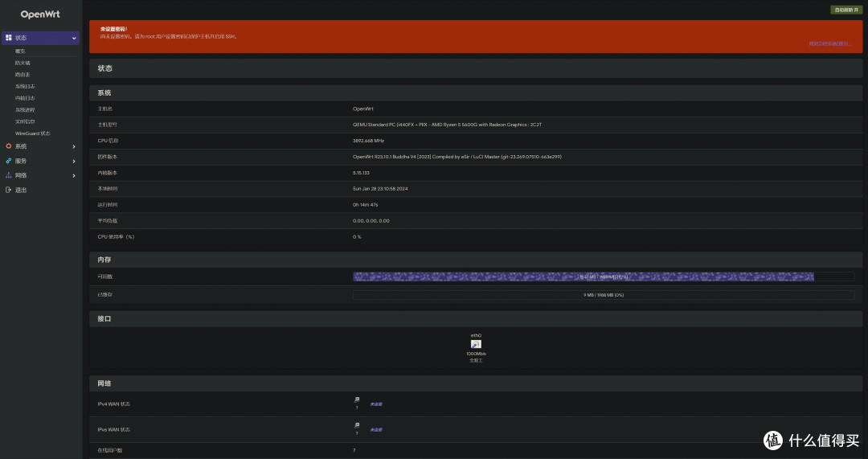Click the 3892.668 MHz CPU value
The height and width of the screenshot is (459, 868).
[x=368, y=141]
